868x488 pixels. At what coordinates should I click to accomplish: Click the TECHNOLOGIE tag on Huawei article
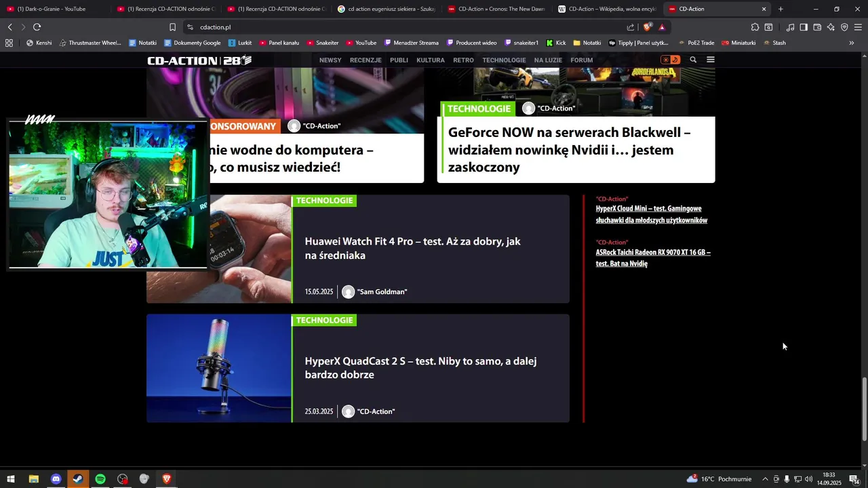click(x=324, y=201)
